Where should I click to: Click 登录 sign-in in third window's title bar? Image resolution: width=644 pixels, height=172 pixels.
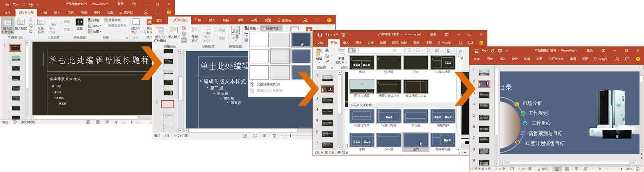433,34
